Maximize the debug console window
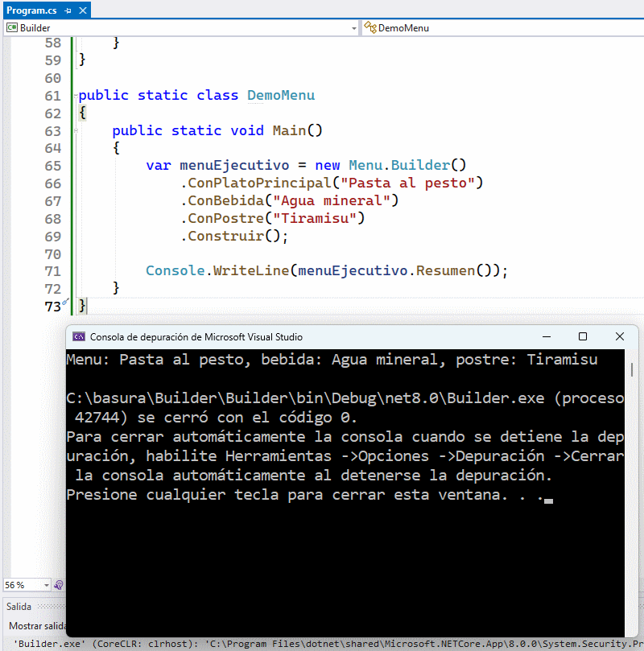This screenshot has height=651, width=644. [583, 337]
